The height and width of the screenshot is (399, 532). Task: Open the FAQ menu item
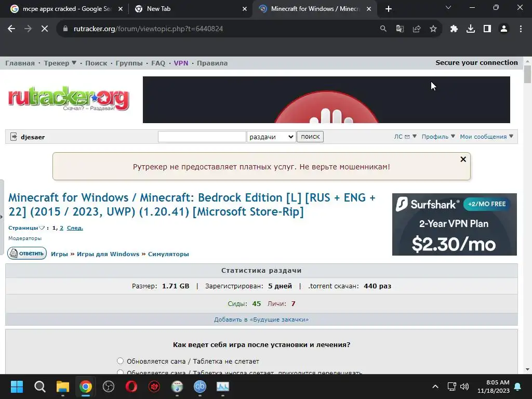pyautogui.click(x=158, y=63)
